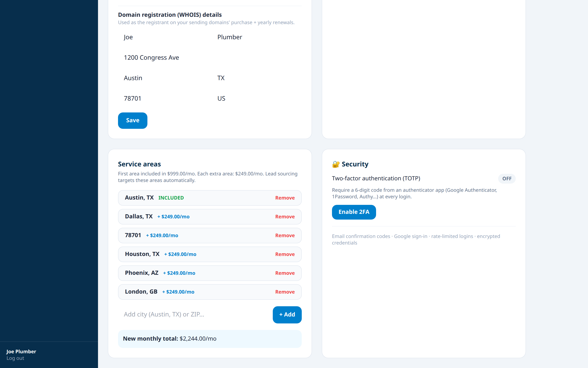Click the New monthly total amount
Image resolution: width=588 pixels, height=368 pixels.
198,339
